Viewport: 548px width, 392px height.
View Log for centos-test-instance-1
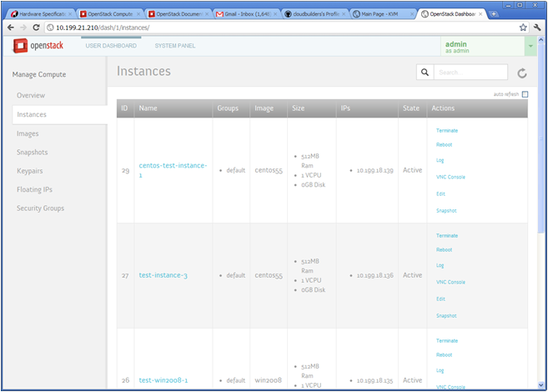tap(440, 160)
